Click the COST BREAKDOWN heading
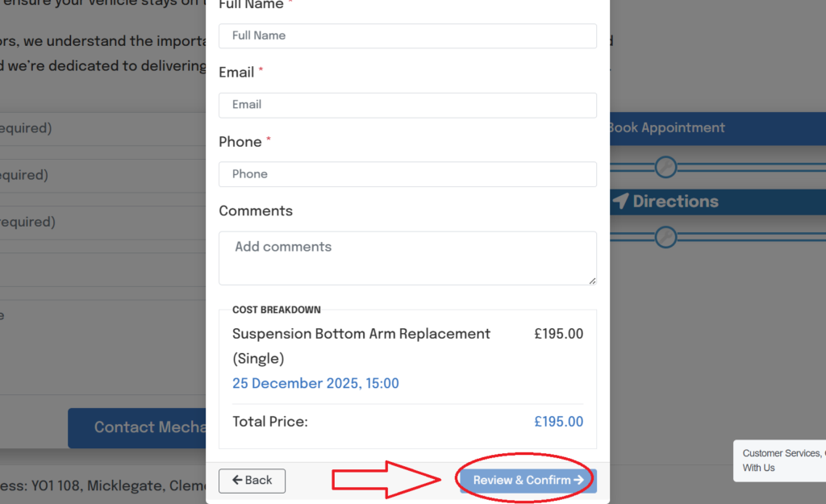The height and width of the screenshot is (504, 826). tap(276, 310)
